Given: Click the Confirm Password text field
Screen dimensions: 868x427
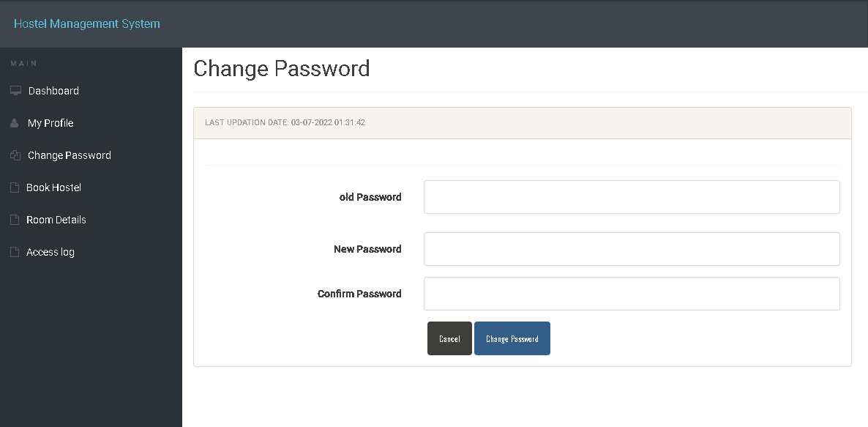Looking at the screenshot, I should [631, 293].
